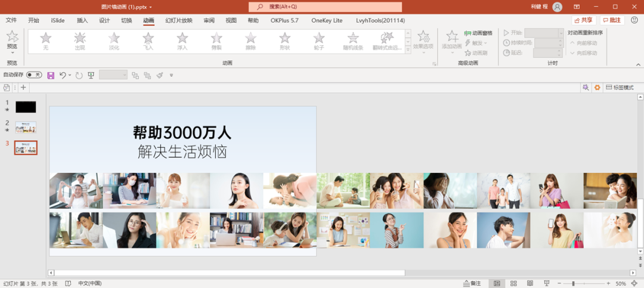Click the zoom slider handle
Screen dimensions: 644x288
(x=574, y=283)
